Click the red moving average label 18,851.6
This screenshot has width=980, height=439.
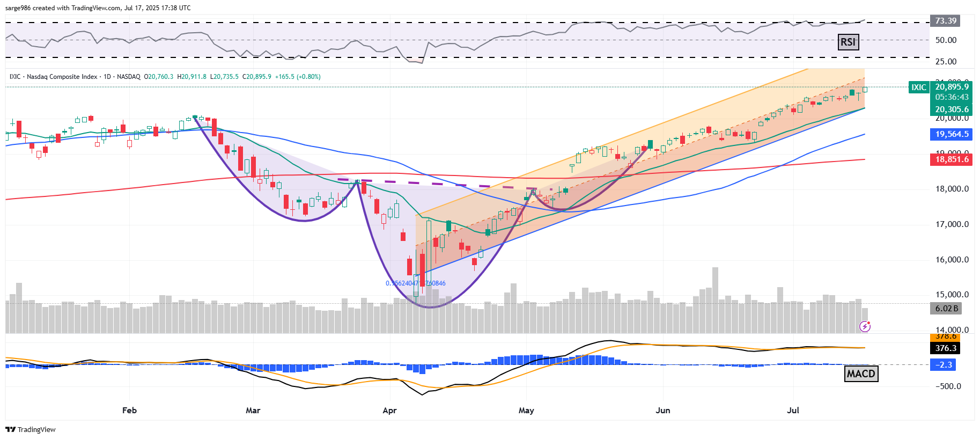pyautogui.click(x=952, y=159)
